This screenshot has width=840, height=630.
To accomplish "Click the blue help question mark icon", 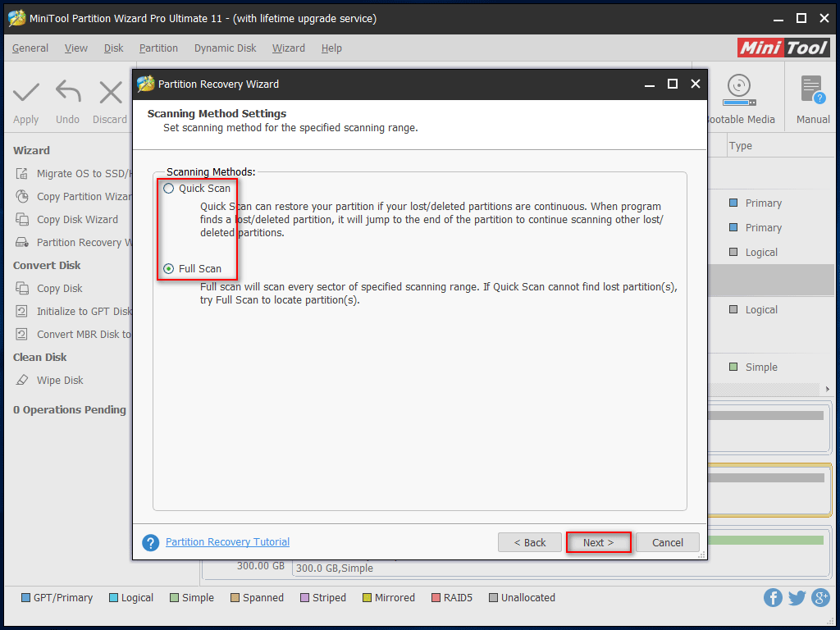I will (151, 543).
